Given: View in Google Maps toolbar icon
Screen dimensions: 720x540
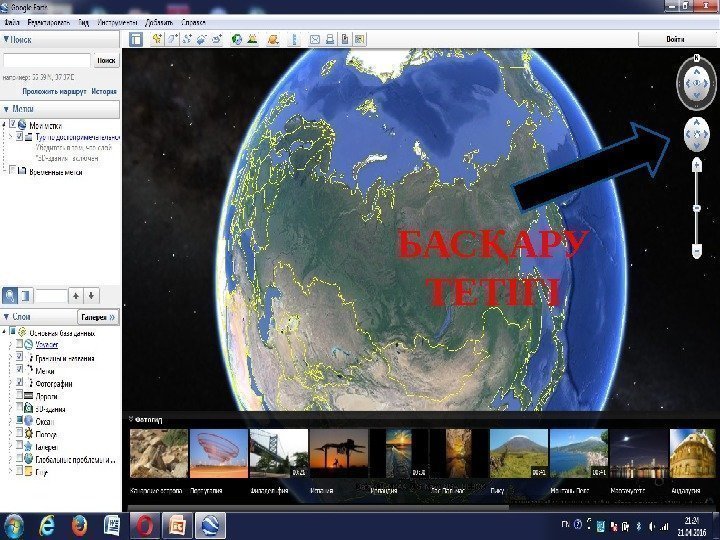Looking at the screenshot, I should point(360,39).
